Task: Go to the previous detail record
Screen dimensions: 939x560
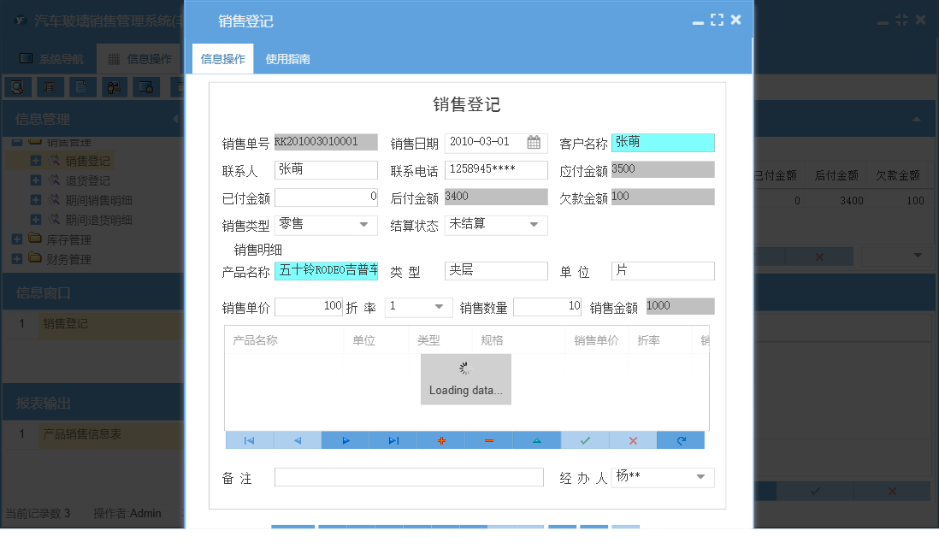Action: click(297, 439)
